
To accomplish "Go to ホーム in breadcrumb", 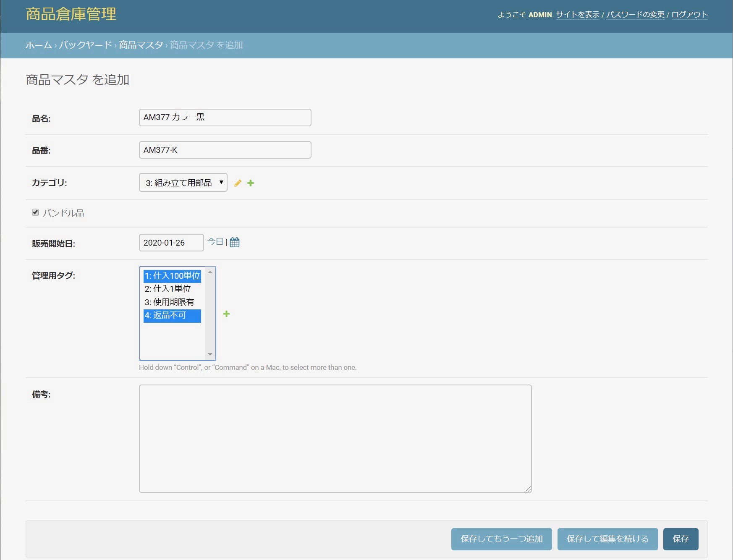I will click(x=39, y=45).
